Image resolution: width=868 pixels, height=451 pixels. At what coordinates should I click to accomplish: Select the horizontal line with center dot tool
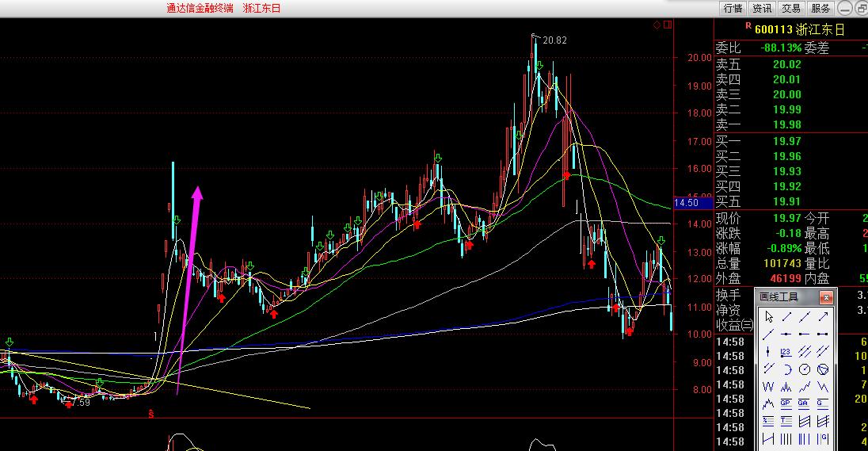[x=786, y=334]
